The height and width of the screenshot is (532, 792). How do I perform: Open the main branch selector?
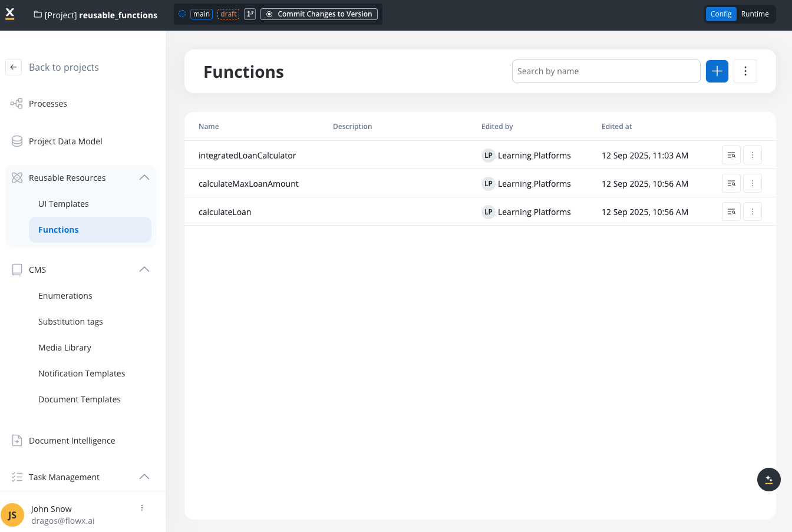[x=202, y=14]
